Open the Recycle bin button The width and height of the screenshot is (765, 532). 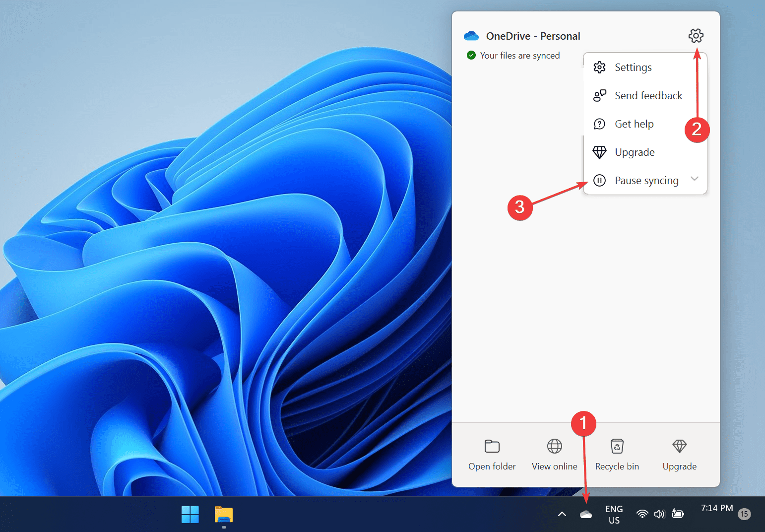pyautogui.click(x=617, y=455)
